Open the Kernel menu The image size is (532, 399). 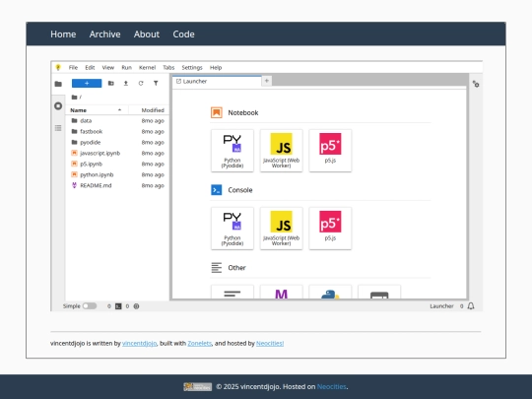coord(147,68)
